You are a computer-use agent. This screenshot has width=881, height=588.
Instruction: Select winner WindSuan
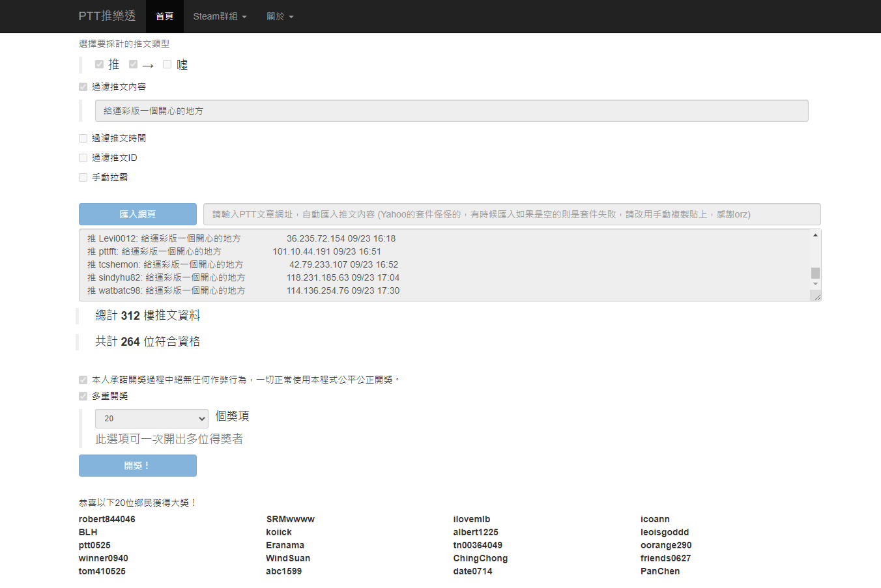pyautogui.click(x=288, y=558)
